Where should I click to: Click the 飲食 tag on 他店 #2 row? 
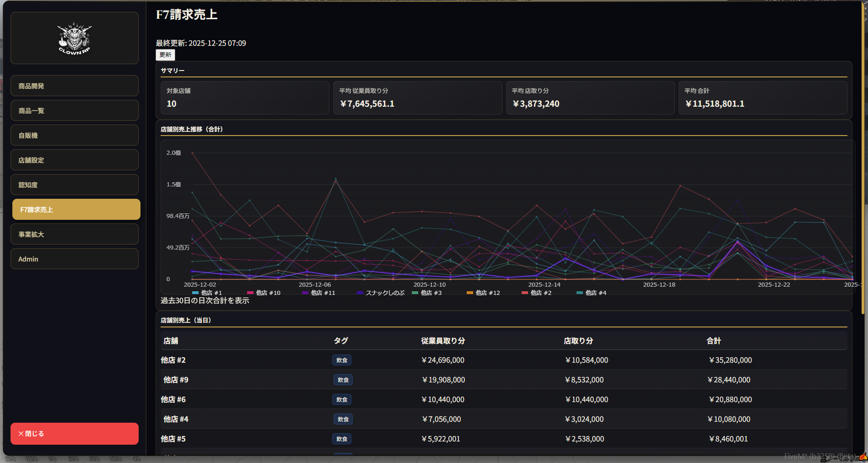[x=342, y=360]
